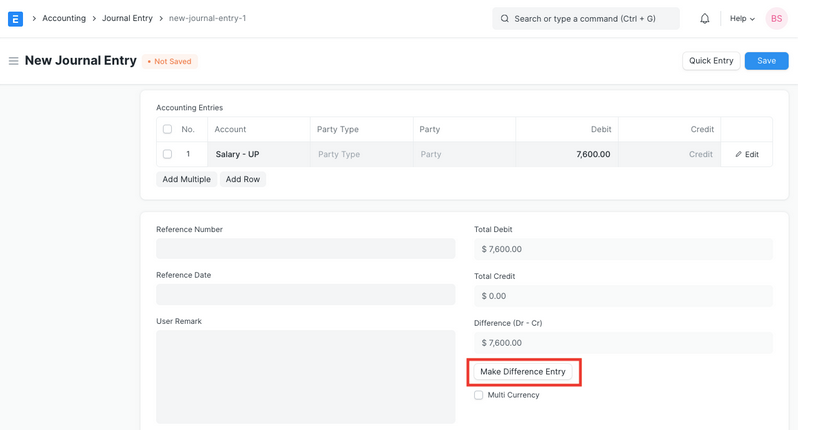
Task: Click Make Difference Entry button
Action: pos(523,372)
